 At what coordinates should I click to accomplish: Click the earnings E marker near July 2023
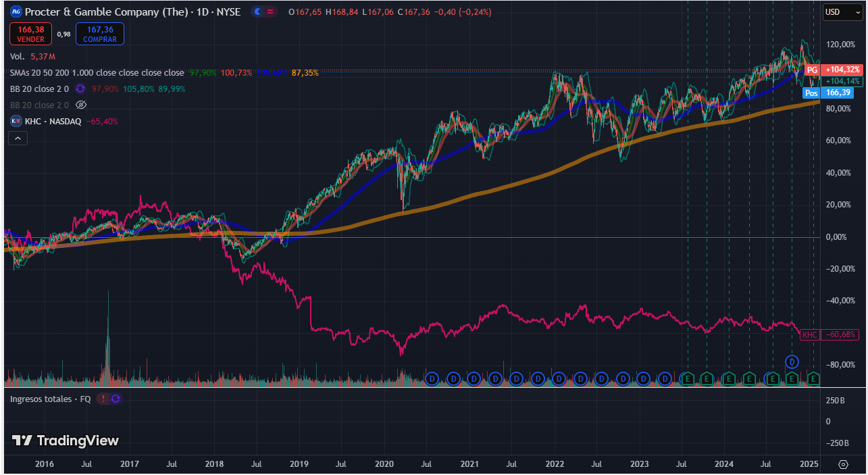click(x=687, y=379)
